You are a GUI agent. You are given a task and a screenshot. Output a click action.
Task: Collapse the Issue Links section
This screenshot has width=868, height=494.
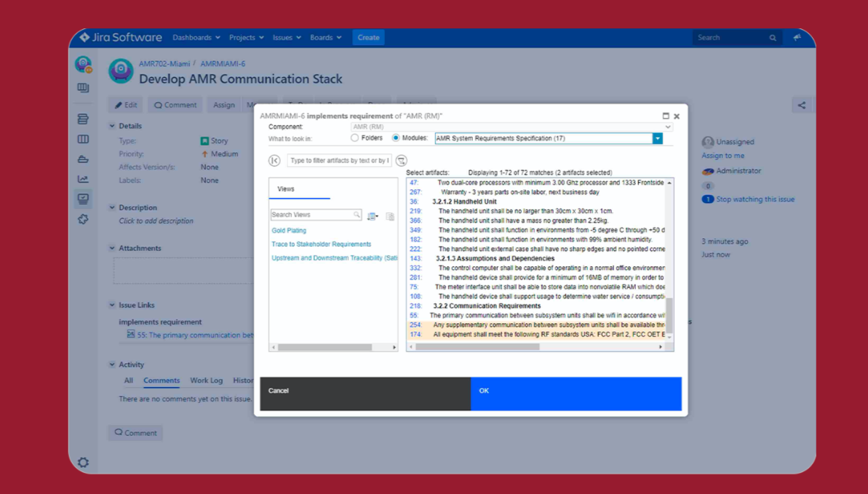112,305
